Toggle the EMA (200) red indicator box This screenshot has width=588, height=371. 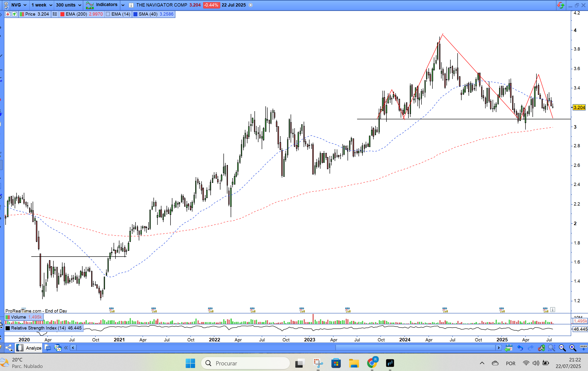click(x=63, y=14)
